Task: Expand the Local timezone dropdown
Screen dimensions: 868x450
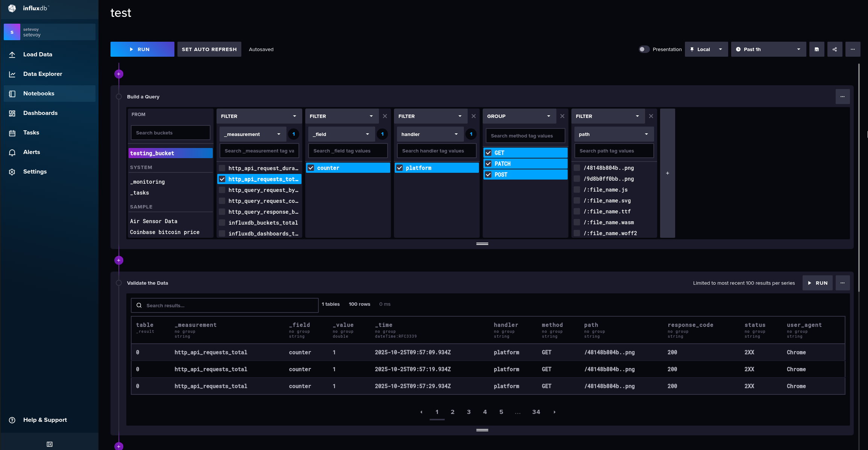Action: tap(706, 49)
